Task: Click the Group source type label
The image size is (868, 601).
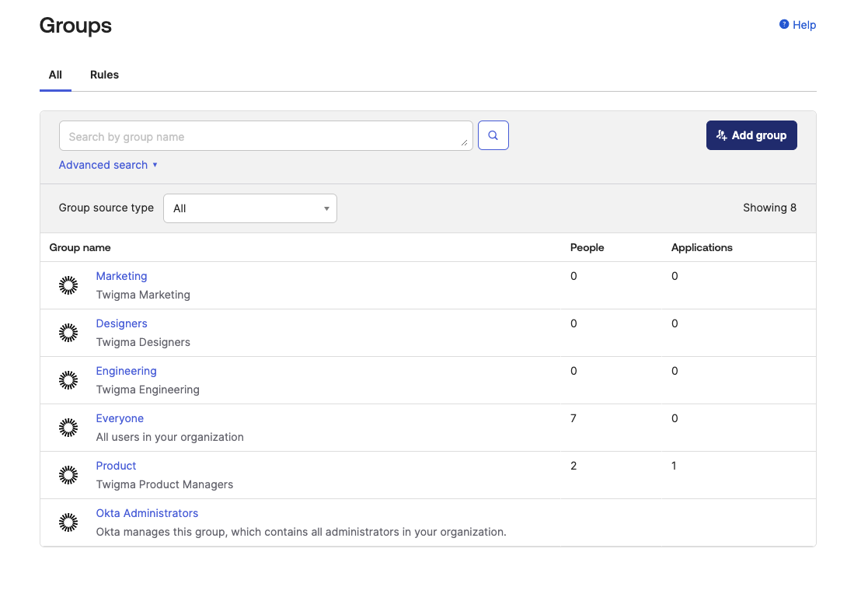Action: pyautogui.click(x=106, y=208)
